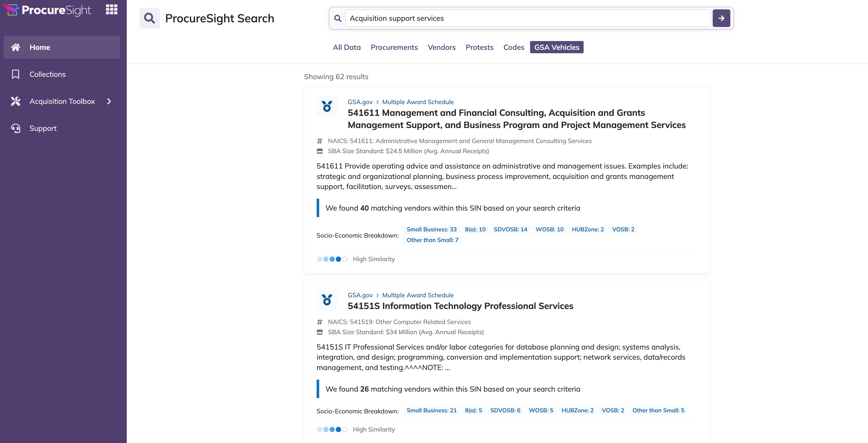
Task: Click 'SBA Size Standard: $24.5 Million' line
Action: tap(408, 151)
